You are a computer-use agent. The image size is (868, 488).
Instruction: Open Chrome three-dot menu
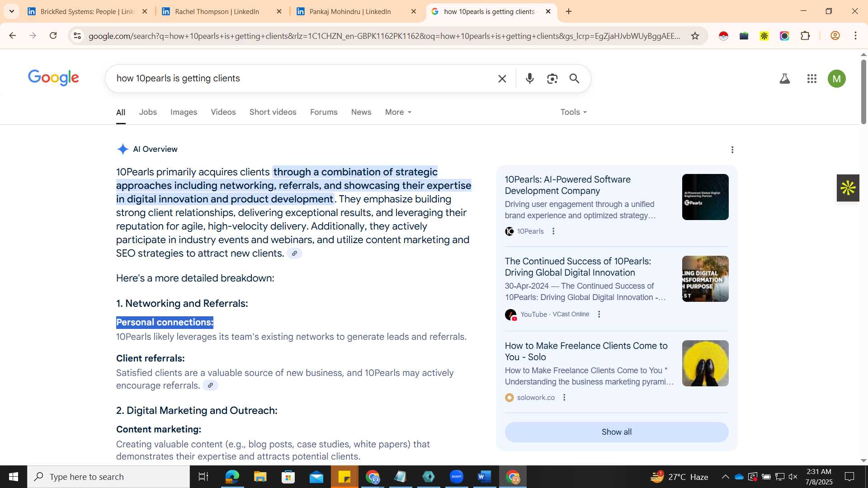(855, 36)
